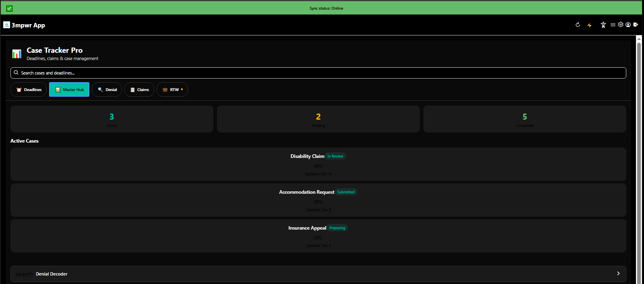
Task: Open the accessibility person icon
Action: [603, 25]
